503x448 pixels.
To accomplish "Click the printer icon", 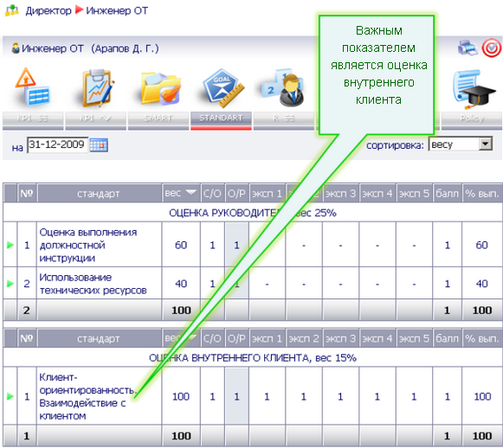I will [468, 48].
